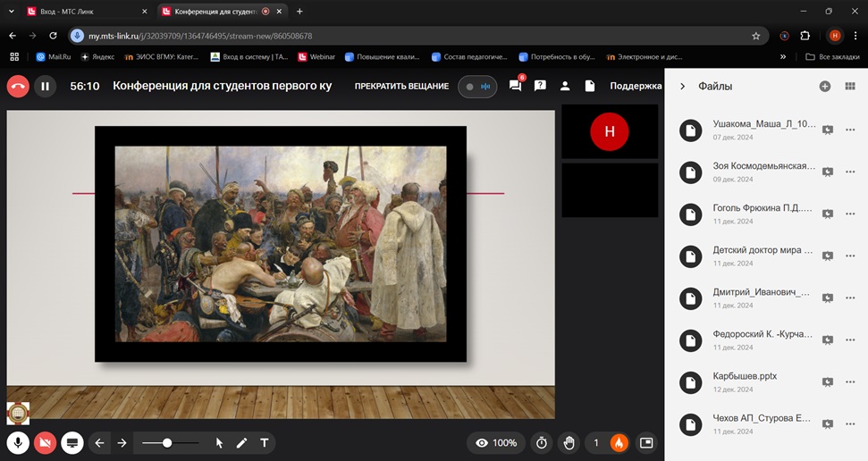Open the questions panel icon
This screenshot has height=461, width=868.
[540, 86]
